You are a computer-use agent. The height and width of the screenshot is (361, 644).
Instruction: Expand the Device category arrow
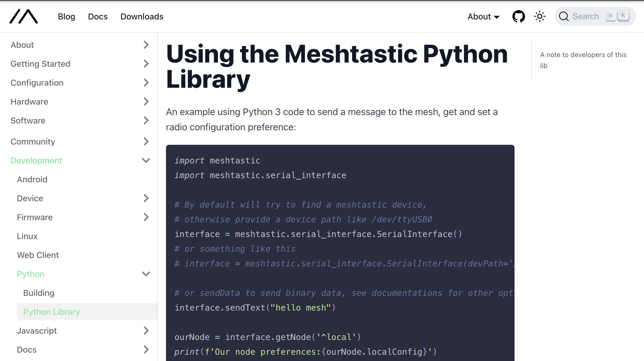(x=146, y=198)
